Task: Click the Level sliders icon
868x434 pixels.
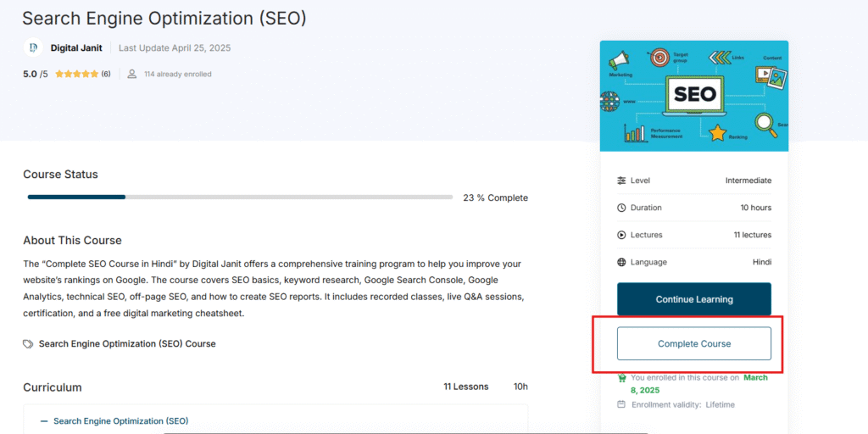Action: pyautogui.click(x=622, y=181)
